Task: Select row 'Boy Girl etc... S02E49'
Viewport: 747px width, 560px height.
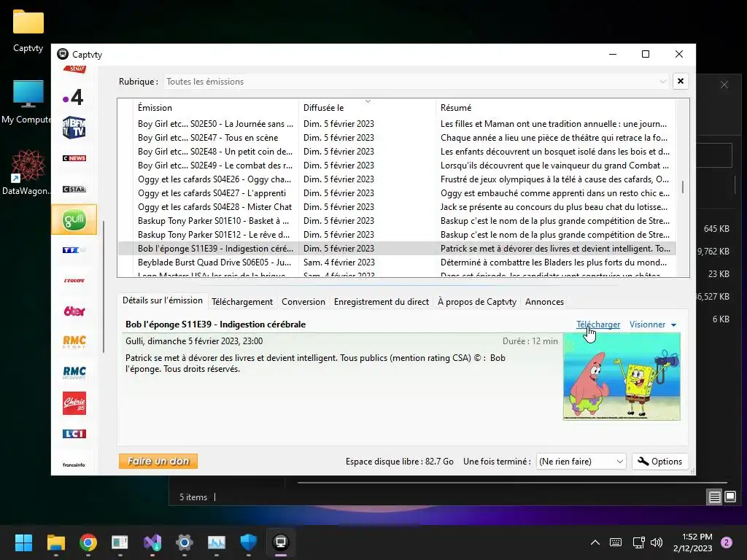Action: [396, 166]
